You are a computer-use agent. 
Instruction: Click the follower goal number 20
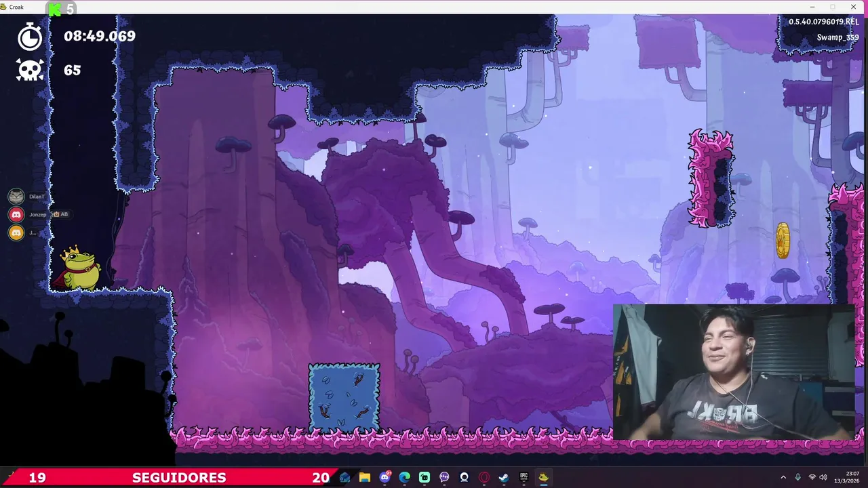pos(321,477)
